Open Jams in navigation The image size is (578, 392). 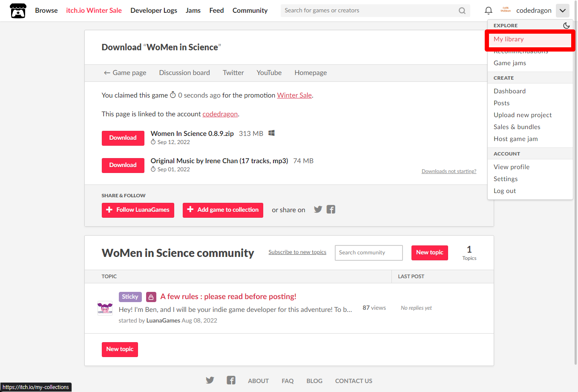[x=193, y=11]
